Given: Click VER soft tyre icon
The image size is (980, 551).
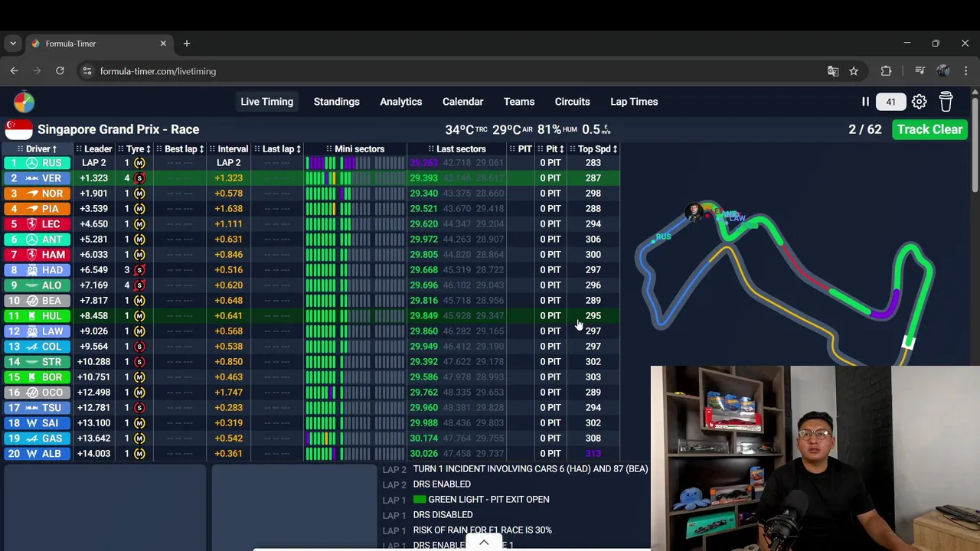Looking at the screenshot, I should (139, 178).
